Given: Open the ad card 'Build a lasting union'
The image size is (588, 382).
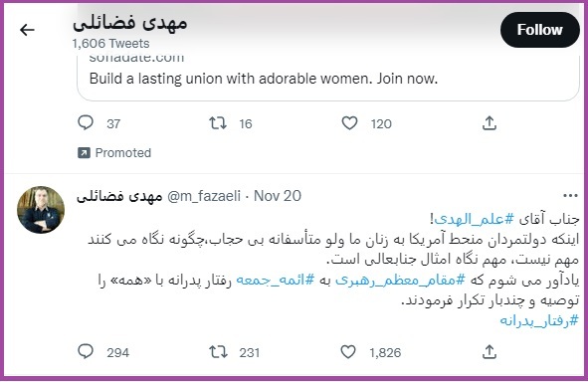Looking at the screenshot, I should click(x=328, y=78).
